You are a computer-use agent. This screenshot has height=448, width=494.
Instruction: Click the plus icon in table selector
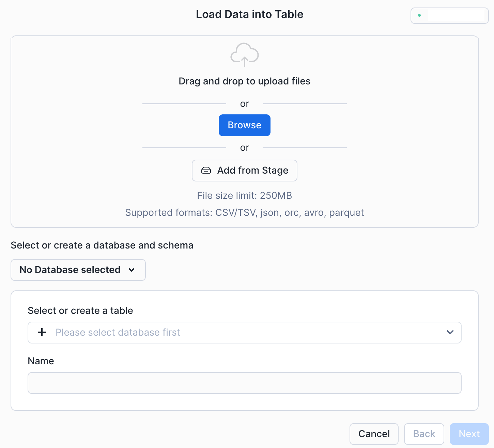pos(42,332)
